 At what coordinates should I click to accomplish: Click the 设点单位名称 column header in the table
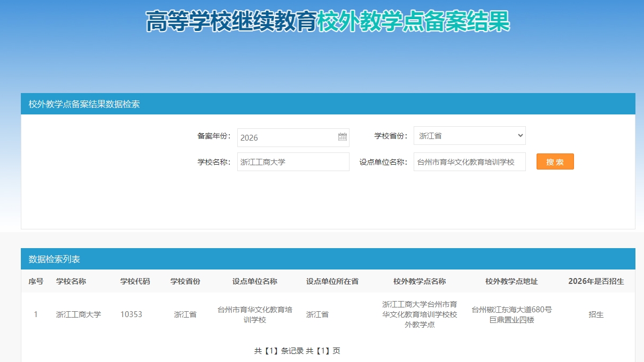255,281
